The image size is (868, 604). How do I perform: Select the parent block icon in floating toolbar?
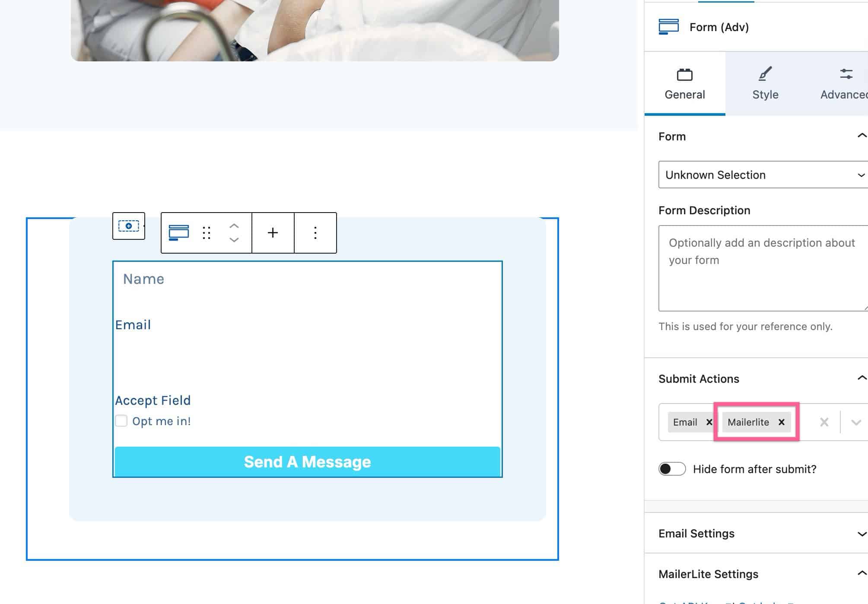128,226
